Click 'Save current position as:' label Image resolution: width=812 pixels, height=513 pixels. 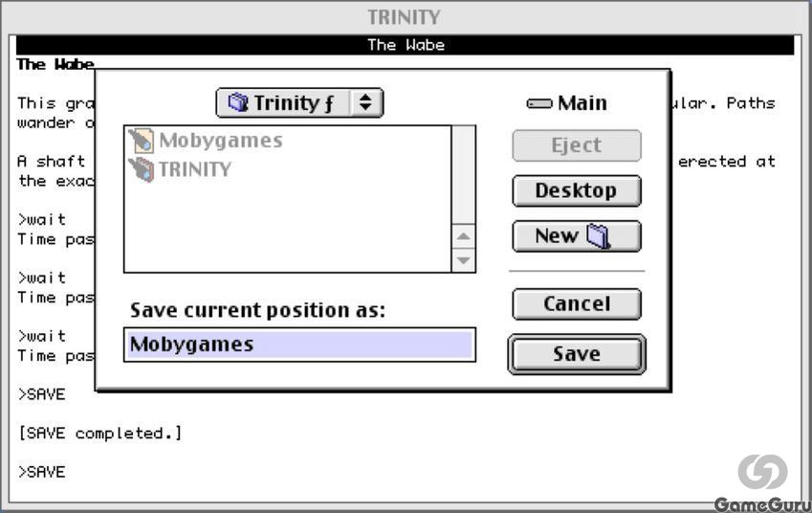(257, 310)
